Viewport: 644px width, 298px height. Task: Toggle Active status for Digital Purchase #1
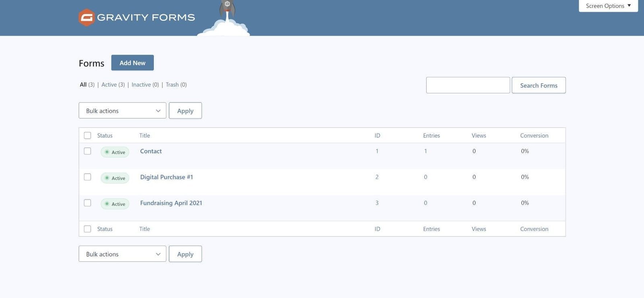point(115,178)
